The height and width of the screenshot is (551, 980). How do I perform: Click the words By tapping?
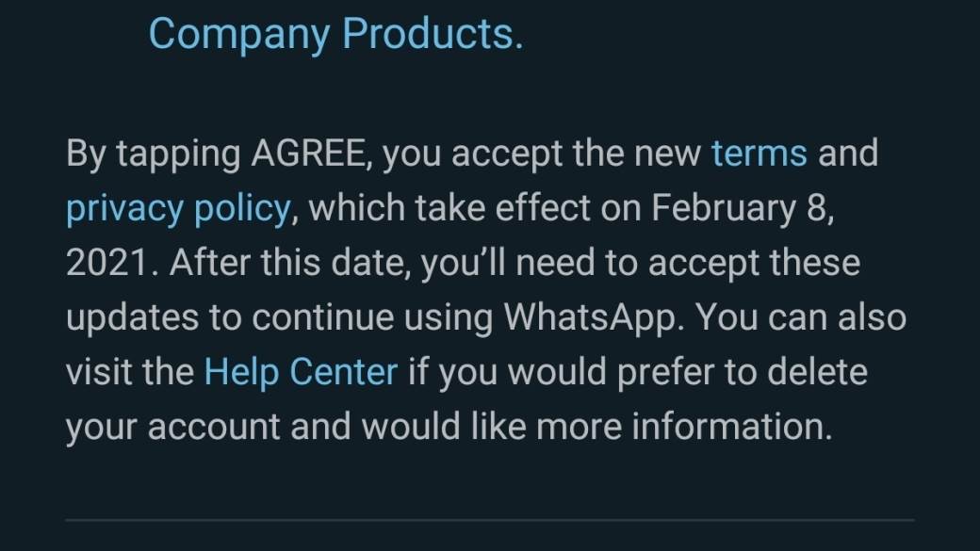(153, 154)
